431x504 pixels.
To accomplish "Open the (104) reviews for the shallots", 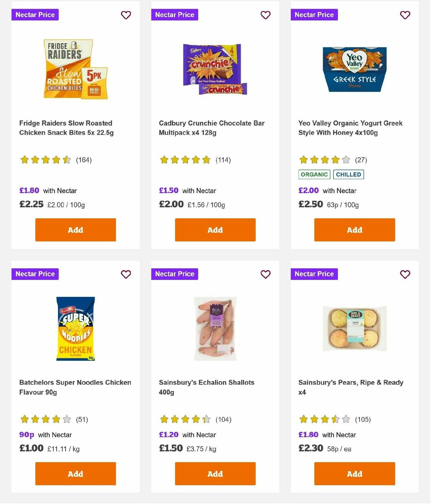I will pyautogui.click(x=223, y=419).
